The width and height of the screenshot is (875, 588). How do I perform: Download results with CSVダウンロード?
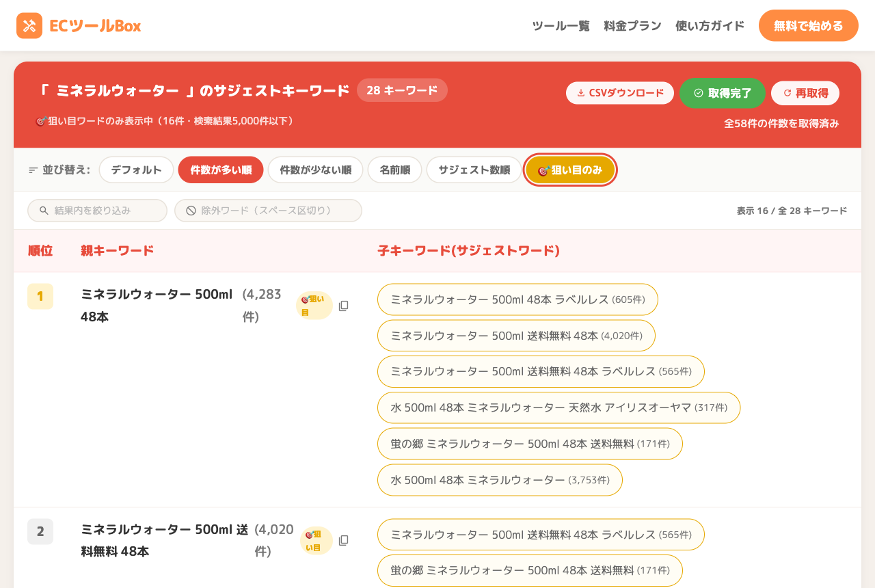620,93
